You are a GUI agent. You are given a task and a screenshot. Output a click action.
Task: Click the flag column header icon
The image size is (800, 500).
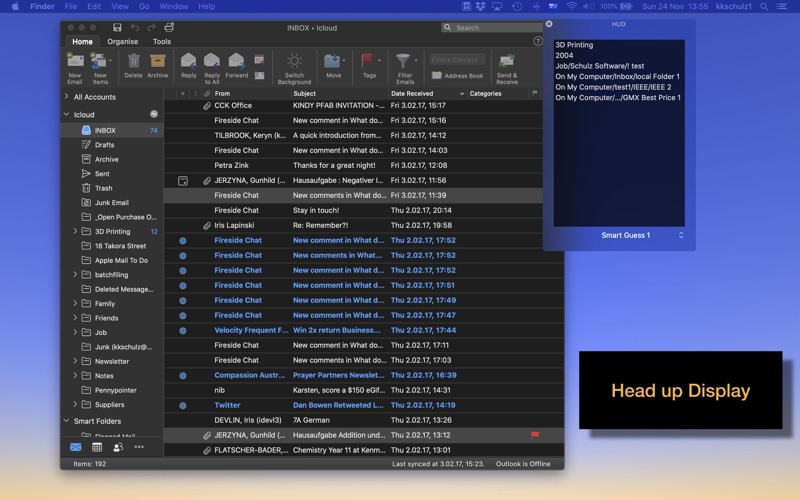click(x=535, y=93)
